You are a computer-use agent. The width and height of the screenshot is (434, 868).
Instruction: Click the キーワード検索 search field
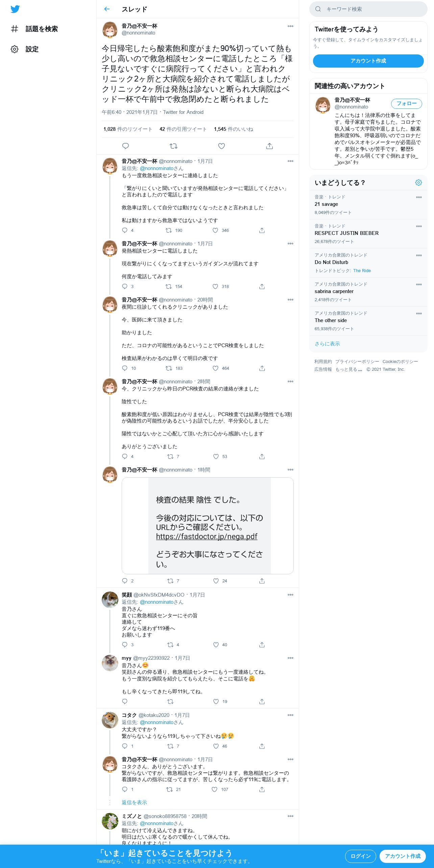368,9
